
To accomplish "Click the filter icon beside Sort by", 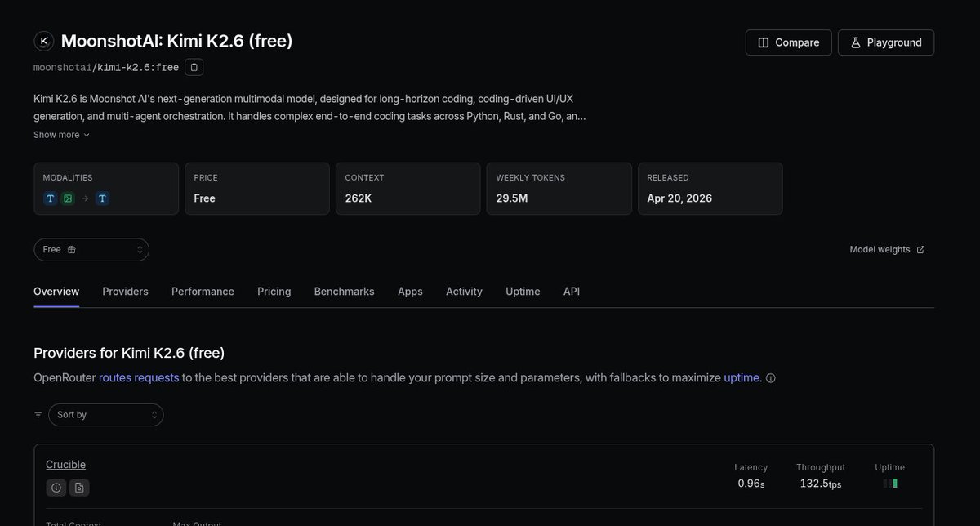I will click(38, 415).
